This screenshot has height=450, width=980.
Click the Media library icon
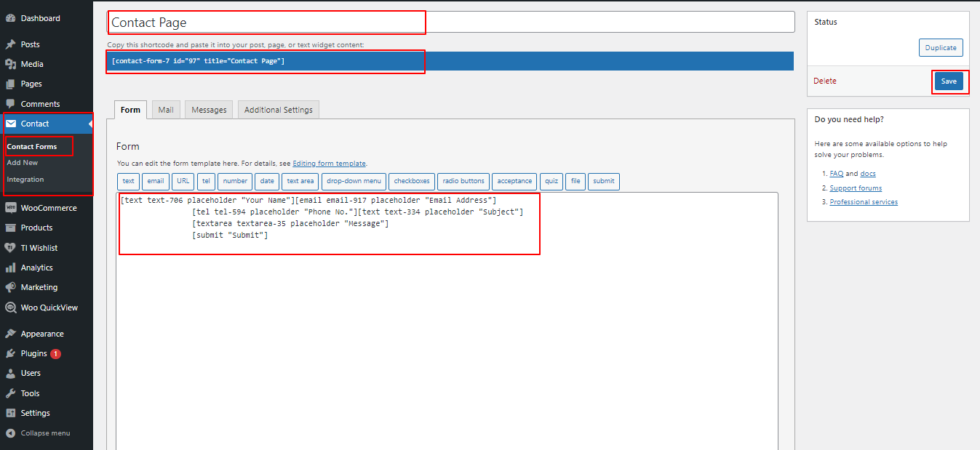(x=10, y=64)
